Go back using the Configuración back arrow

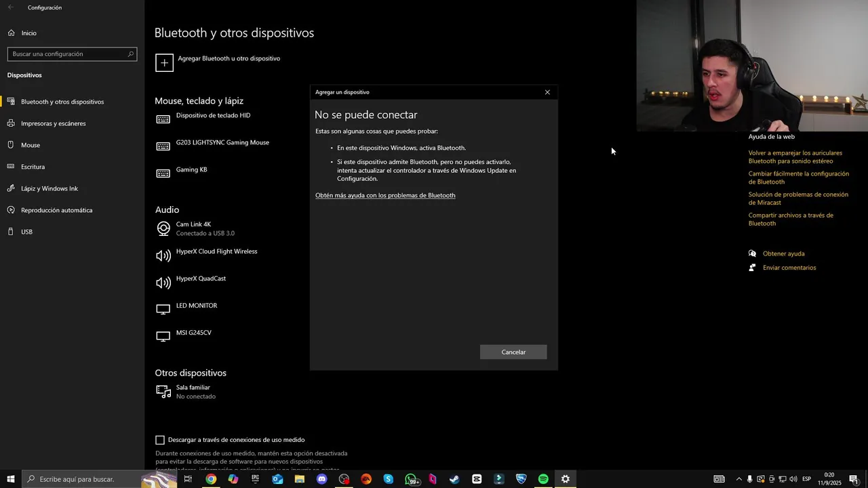10,7
